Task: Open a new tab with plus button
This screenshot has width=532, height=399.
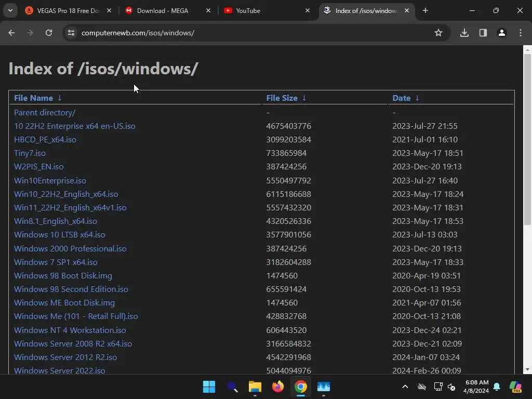Action: coord(425,10)
